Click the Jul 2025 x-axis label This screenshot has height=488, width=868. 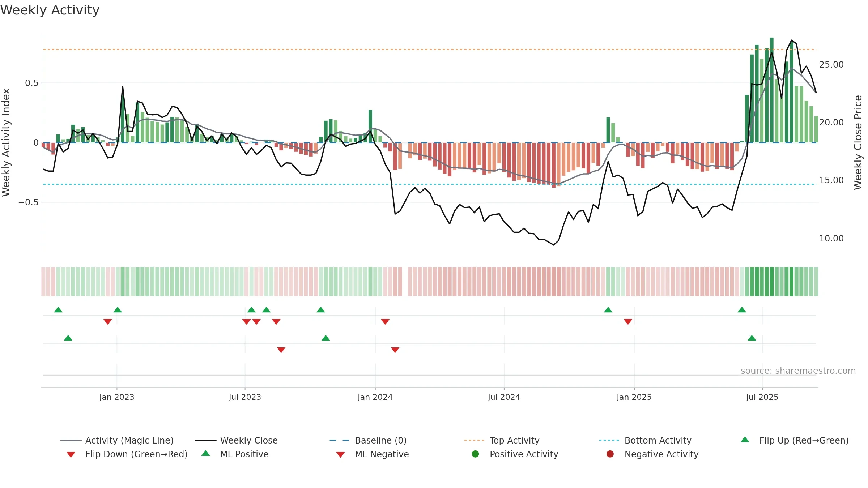point(762,397)
